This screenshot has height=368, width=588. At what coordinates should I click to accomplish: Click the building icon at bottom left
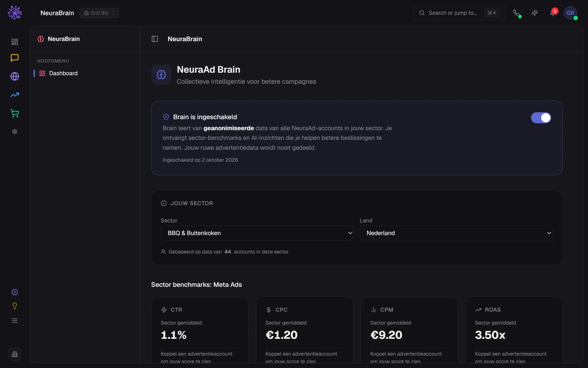pos(15,355)
